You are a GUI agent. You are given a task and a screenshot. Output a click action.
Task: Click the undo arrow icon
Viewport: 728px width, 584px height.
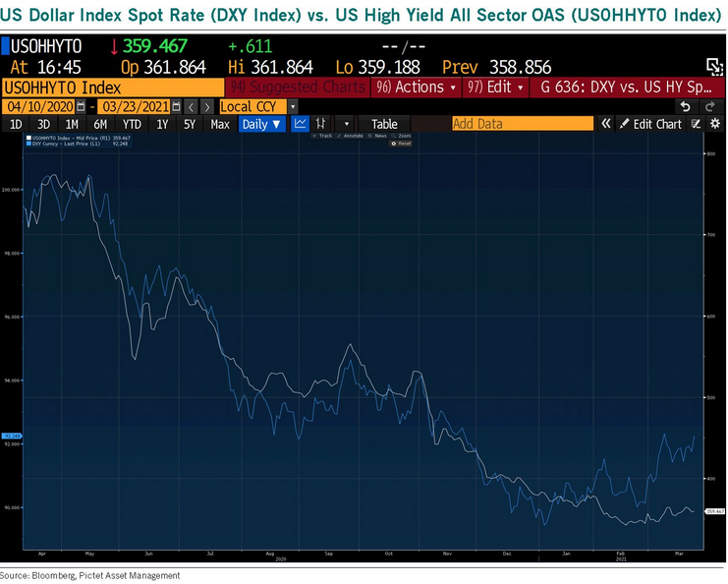(685, 107)
